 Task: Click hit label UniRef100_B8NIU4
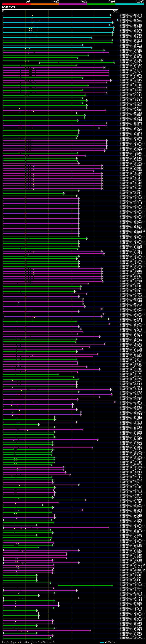(x=131, y=123)
